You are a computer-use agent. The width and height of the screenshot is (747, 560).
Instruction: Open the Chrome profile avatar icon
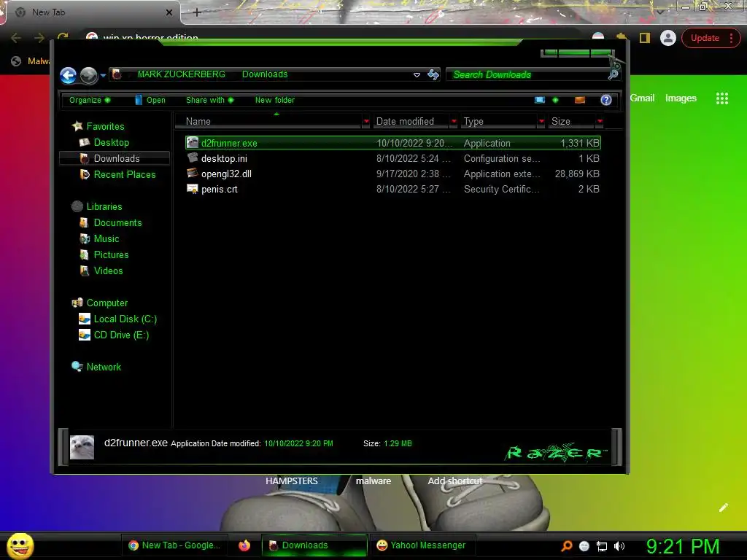(x=668, y=38)
